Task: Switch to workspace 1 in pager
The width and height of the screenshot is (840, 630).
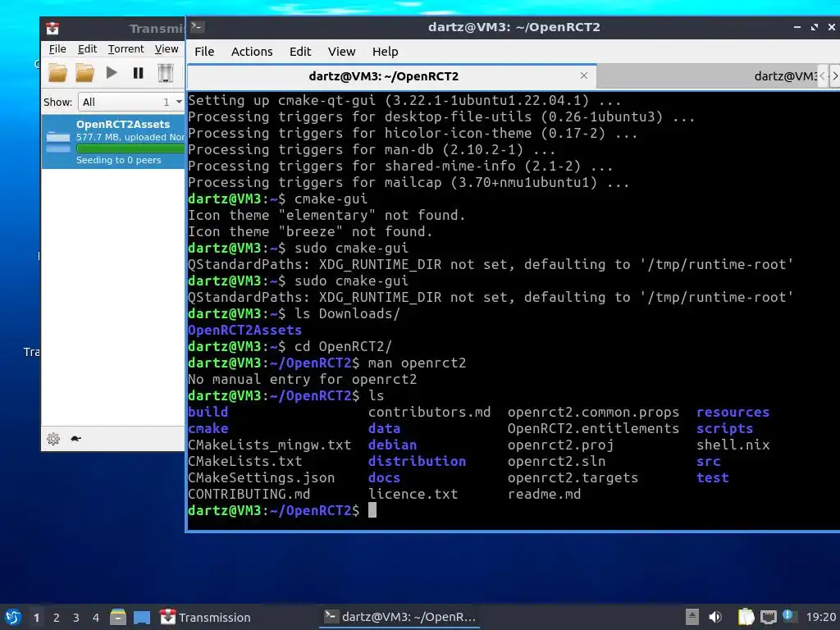Action: pyautogui.click(x=36, y=618)
